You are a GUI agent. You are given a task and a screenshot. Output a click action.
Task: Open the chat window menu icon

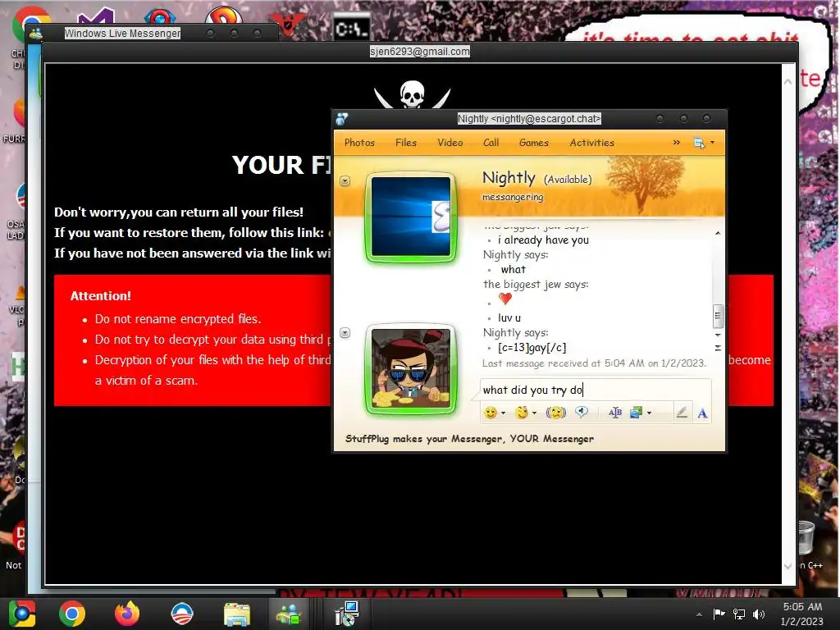(699, 143)
